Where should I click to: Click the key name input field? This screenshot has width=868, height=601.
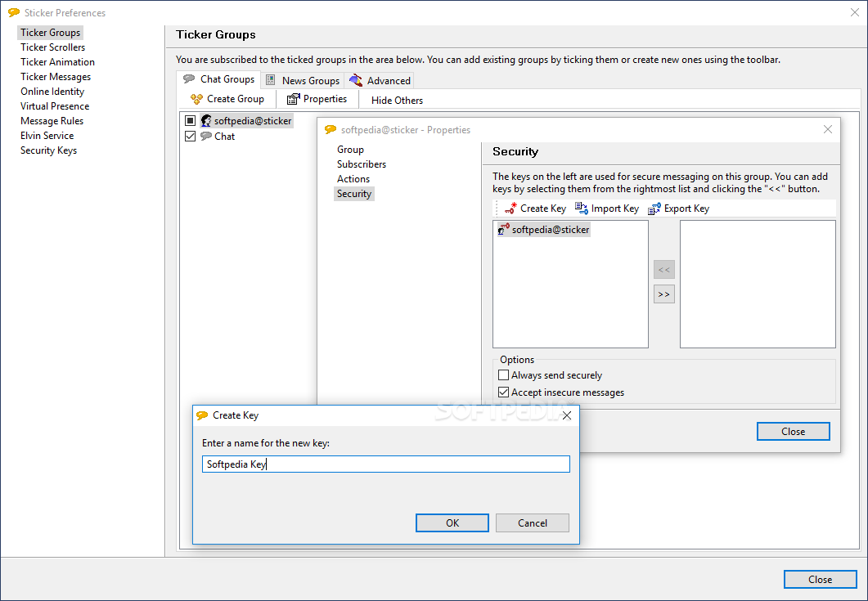coord(386,464)
